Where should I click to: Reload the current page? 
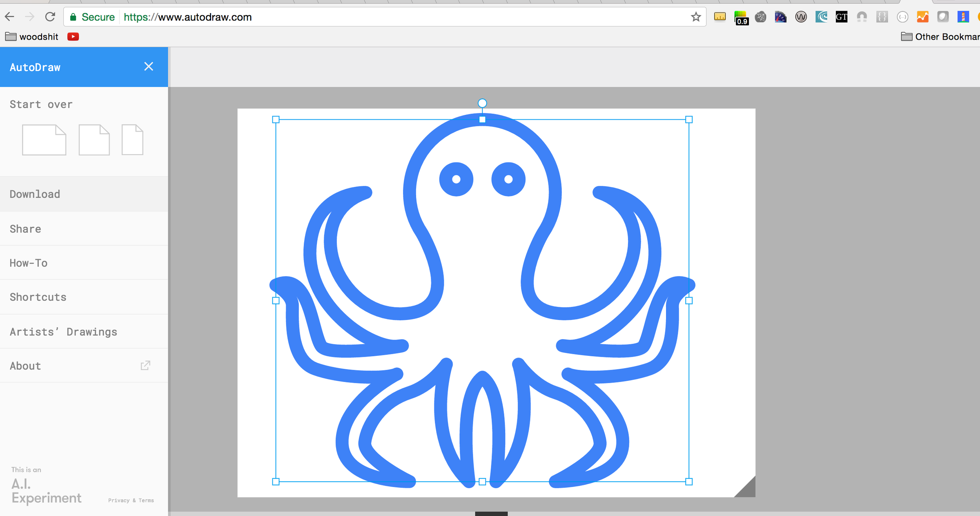click(x=50, y=16)
